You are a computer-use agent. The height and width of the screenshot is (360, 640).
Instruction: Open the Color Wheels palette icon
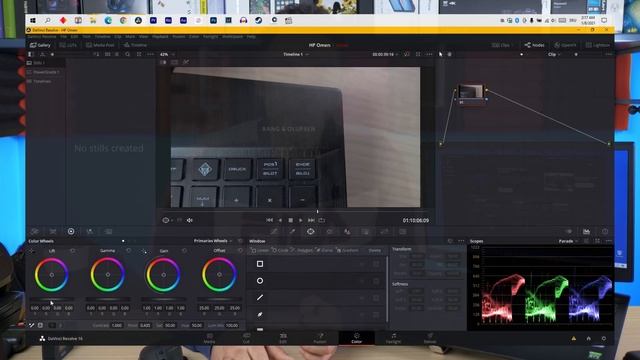click(71, 231)
